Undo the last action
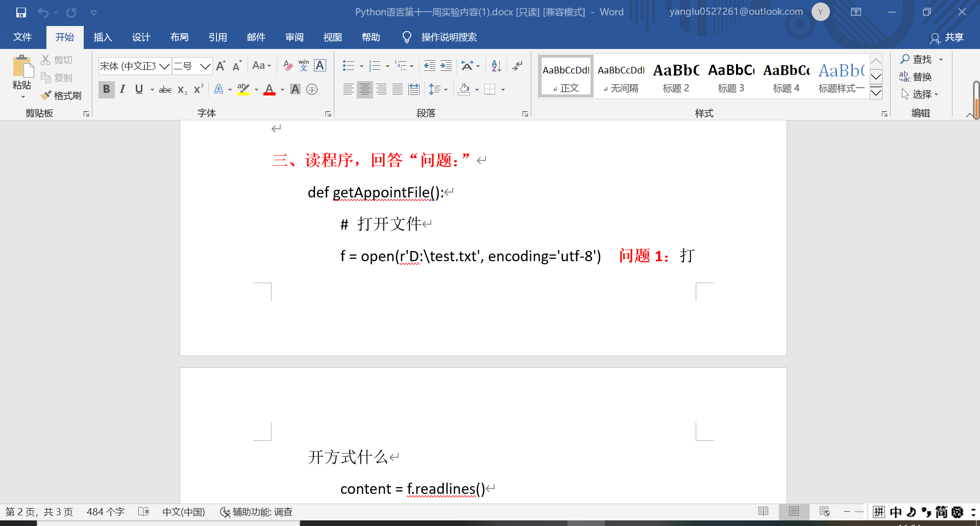Image resolution: width=980 pixels, height=526 pixels. (x=43, y=12)
